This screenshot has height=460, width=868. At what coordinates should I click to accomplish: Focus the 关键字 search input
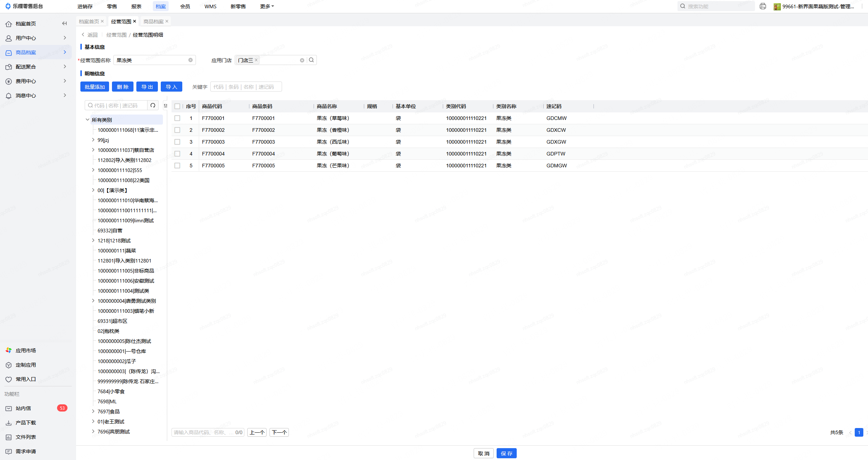[246, 87]
